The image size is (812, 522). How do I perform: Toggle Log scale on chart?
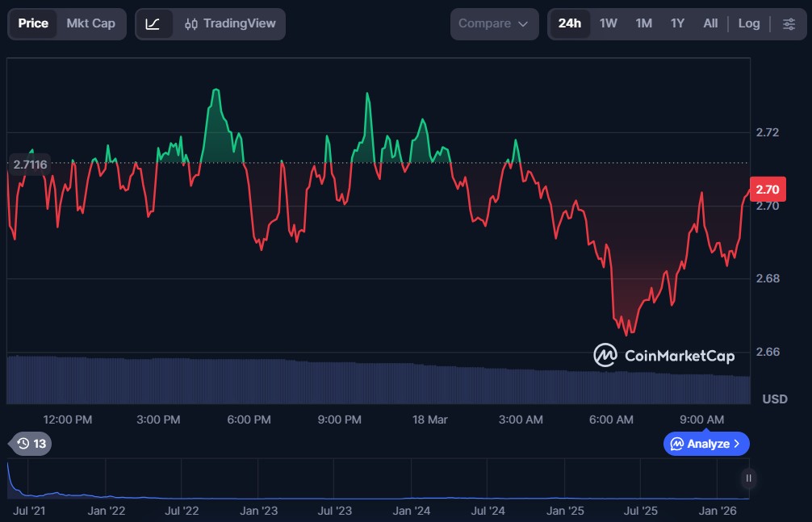748,24
